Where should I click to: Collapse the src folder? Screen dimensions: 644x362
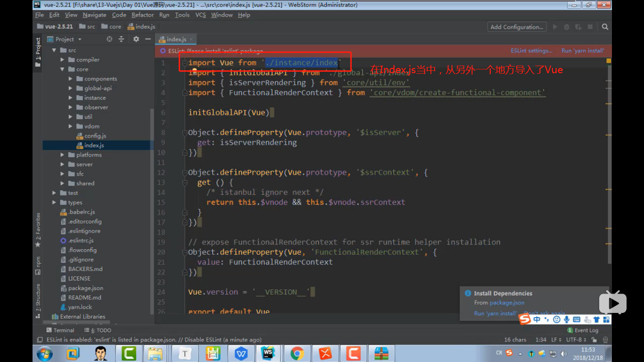pyautogui.click(x=54, y=50)
